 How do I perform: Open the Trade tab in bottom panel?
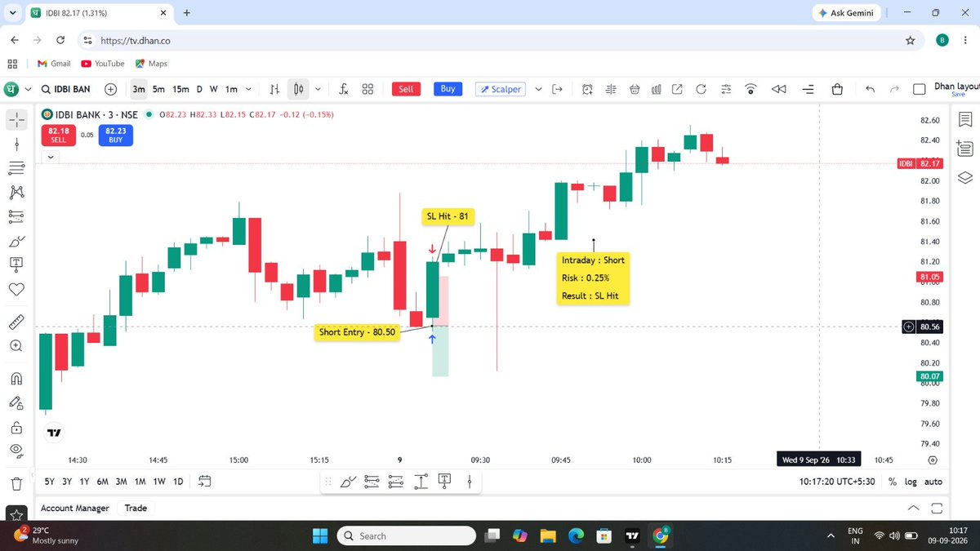coord(136,508)
